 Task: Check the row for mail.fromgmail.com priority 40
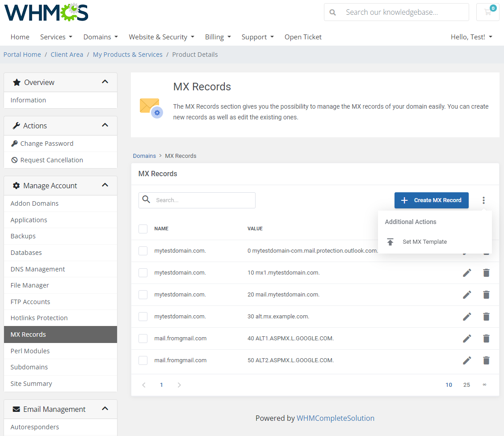143,338
